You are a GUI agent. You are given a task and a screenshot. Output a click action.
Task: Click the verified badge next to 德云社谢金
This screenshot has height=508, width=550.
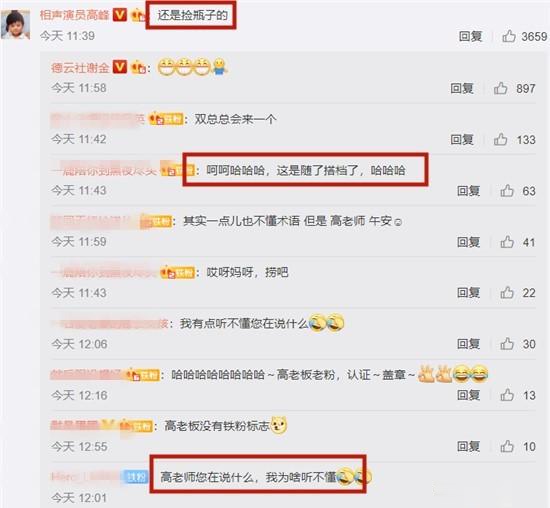pos(120,66)
